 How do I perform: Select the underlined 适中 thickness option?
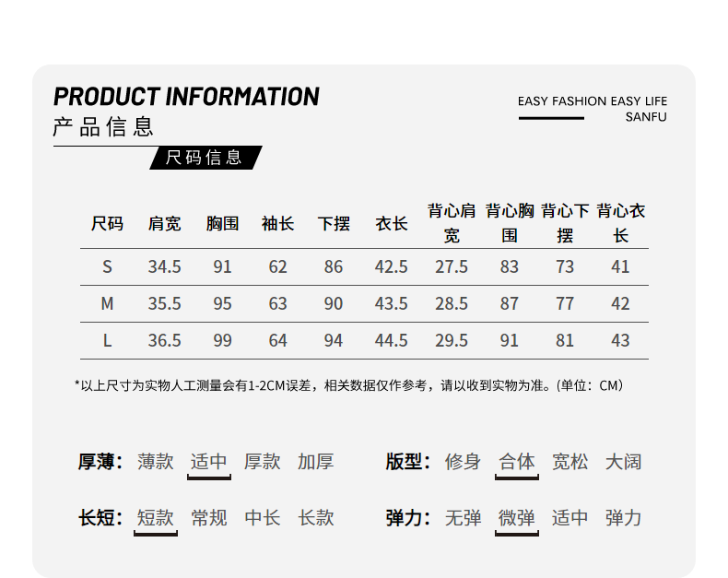209,462
